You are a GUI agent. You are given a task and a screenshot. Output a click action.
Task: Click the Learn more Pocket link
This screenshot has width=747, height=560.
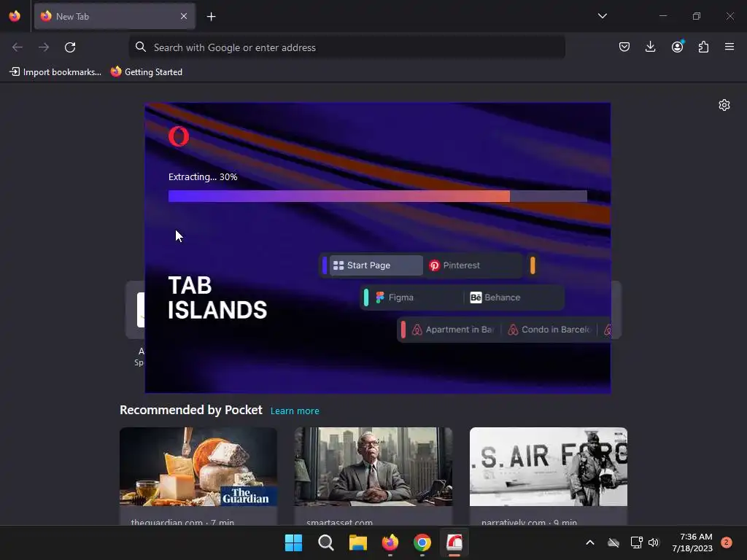[295, 411]
